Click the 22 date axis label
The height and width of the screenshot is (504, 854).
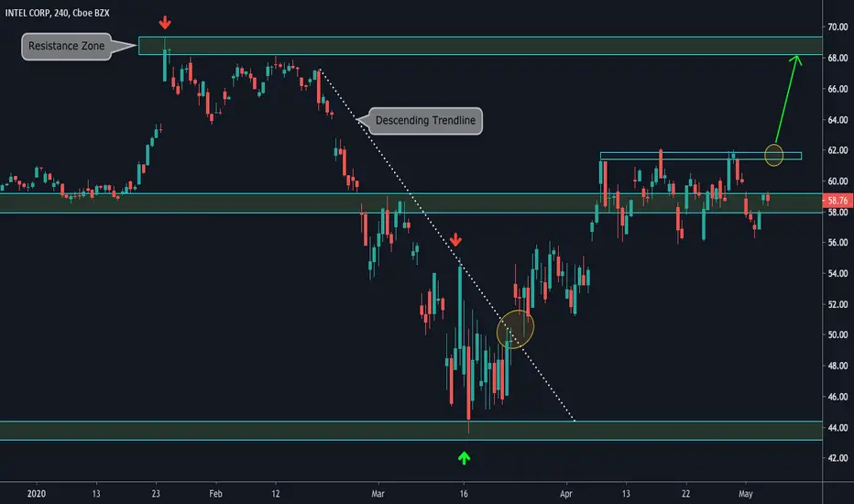pos(685,494)
